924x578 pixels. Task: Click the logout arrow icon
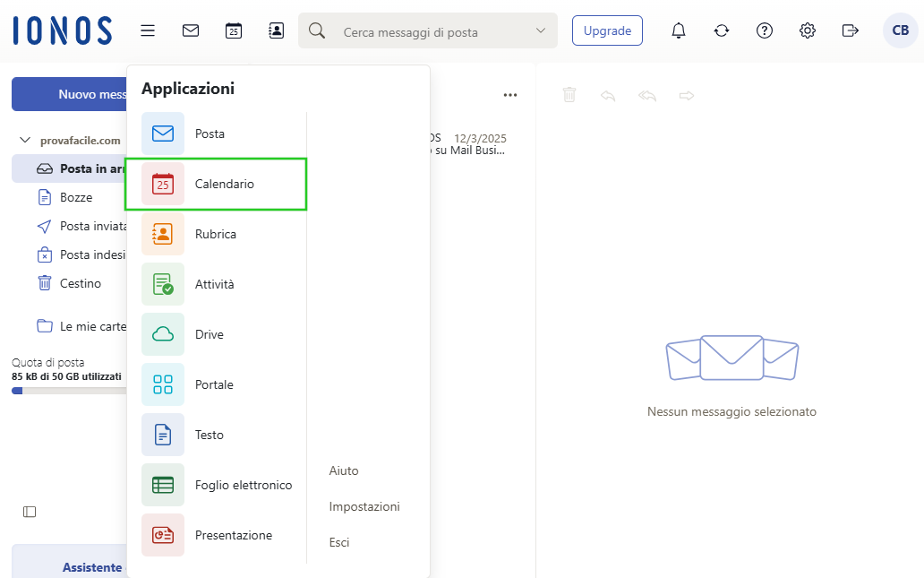851,30
